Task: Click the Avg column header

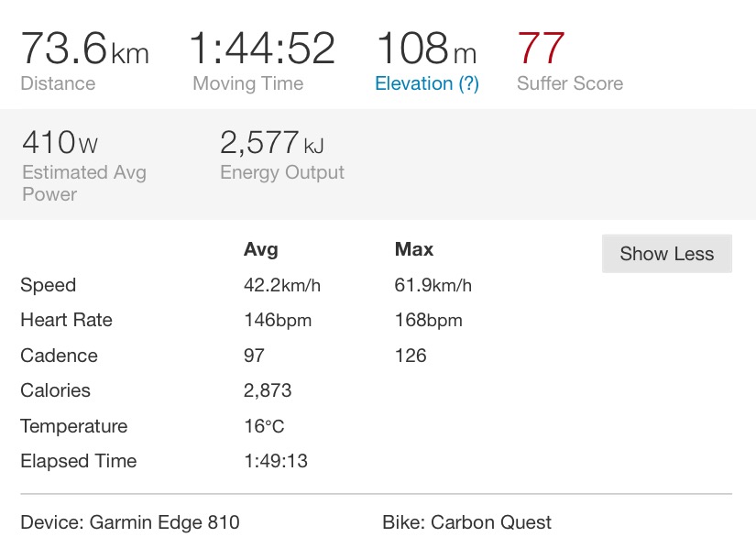Action: point(261,249)
